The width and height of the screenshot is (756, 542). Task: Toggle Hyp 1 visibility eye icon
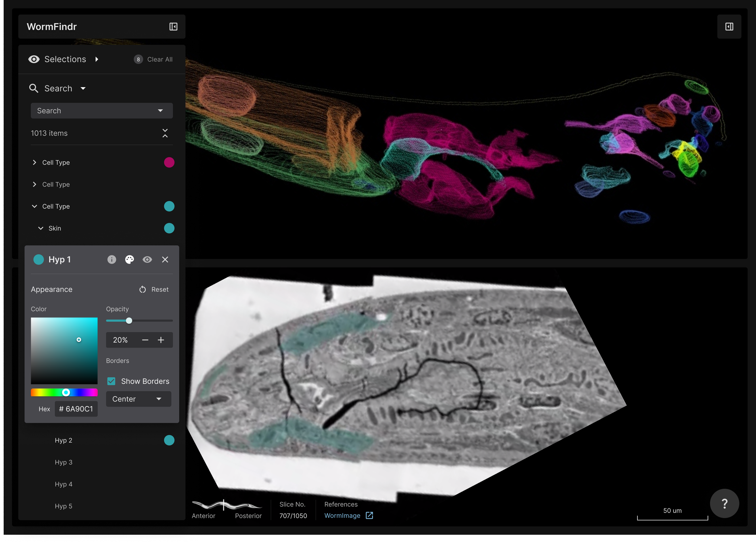coord(147,259)
